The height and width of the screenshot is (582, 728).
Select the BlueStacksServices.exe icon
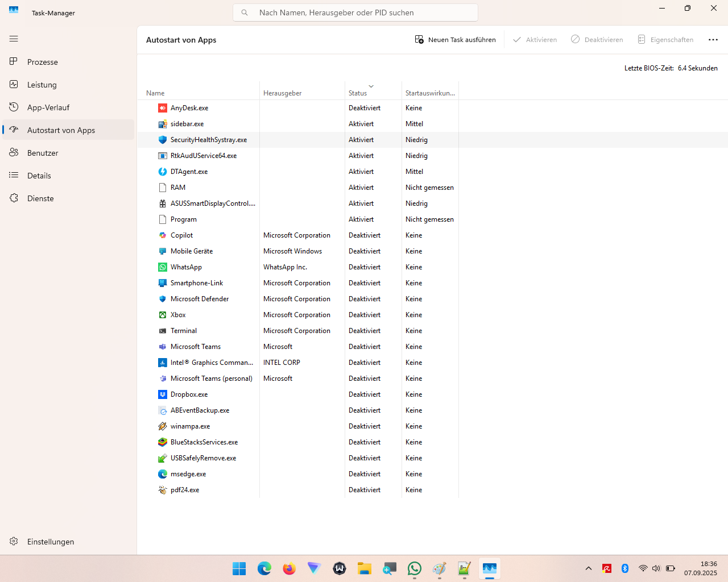pos(163,442)
